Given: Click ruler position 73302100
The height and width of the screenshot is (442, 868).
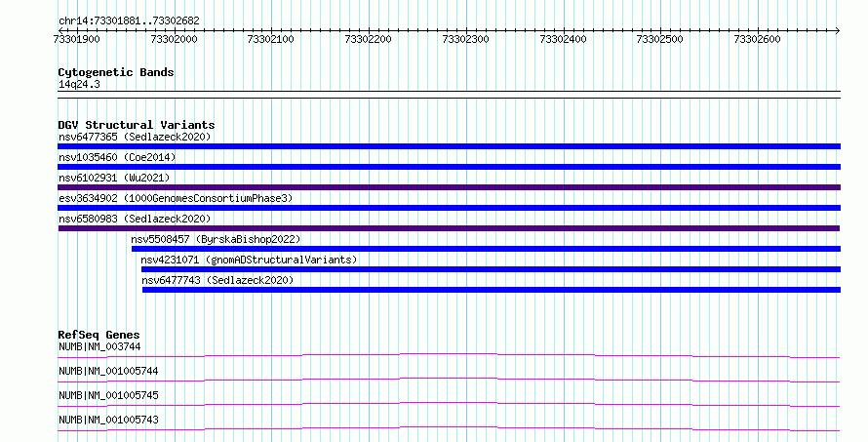Looking at the screenshot, I should pyautogui.click(x=271, y=39).
